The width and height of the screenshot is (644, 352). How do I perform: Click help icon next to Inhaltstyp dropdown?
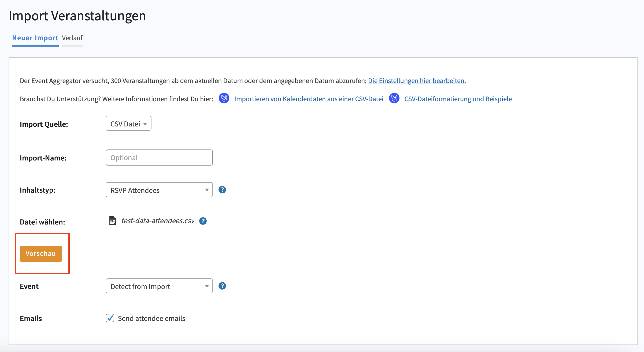(222, 190)
